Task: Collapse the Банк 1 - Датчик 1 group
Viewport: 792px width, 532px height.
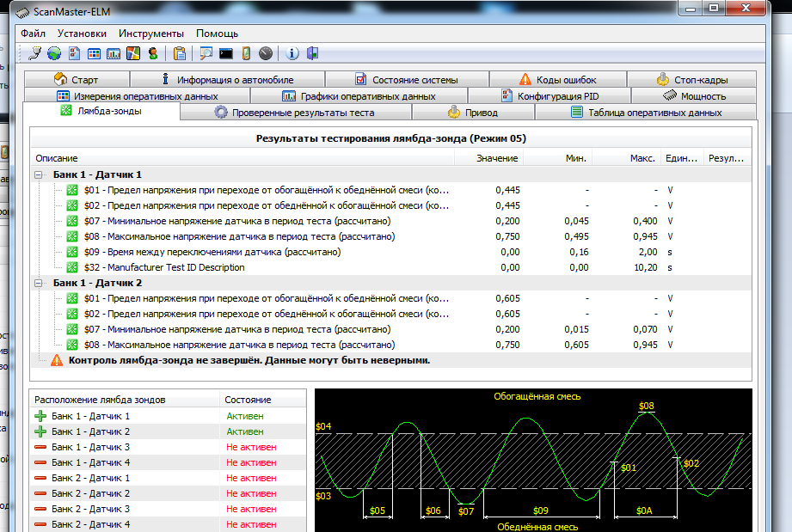Action: (x=39, y=174)
